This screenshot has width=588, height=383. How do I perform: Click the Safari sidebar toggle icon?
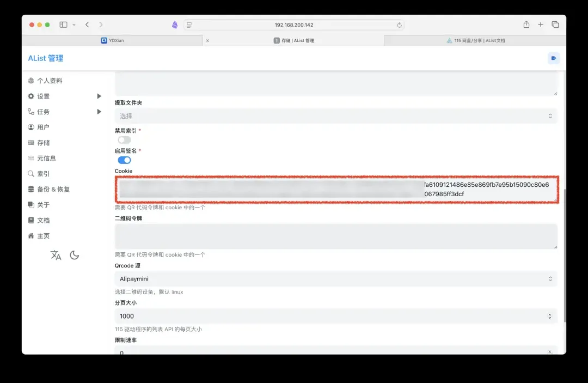tap(63, 25)
